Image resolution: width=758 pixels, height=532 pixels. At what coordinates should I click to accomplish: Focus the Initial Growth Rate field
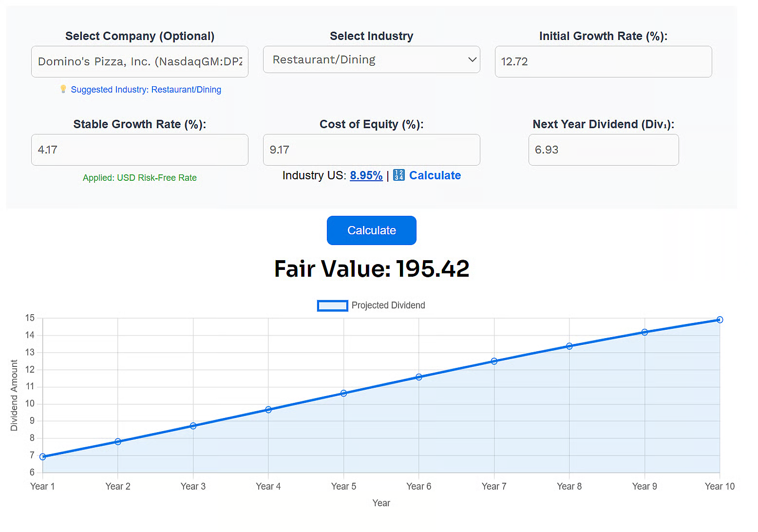click(603, 61)
